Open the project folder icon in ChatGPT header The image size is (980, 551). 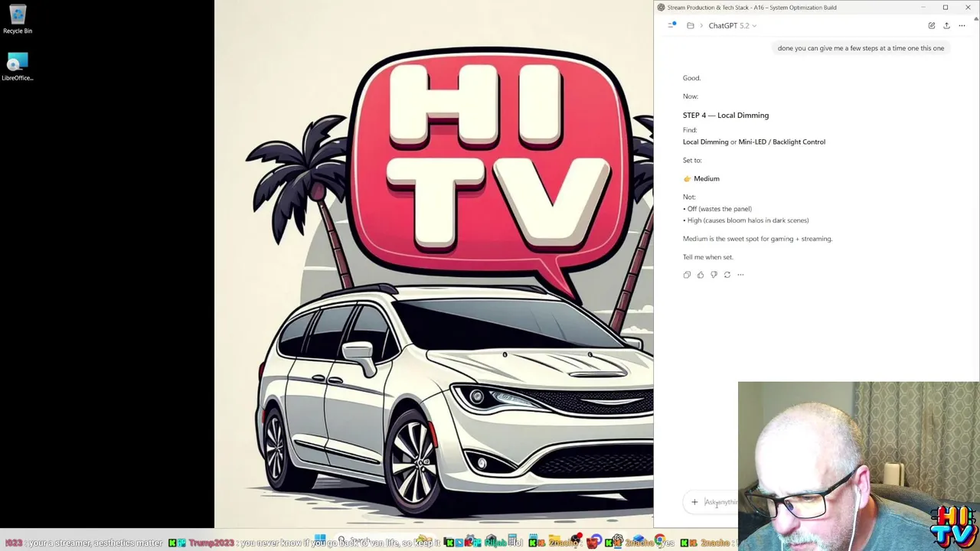pos(691,25)
